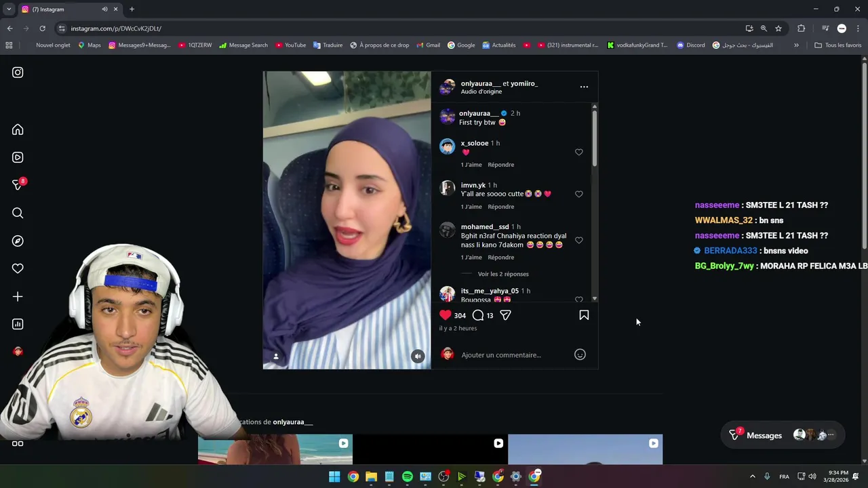Mute the Instagram tab audio icon
This screenshot has width=868, height=488.
[x=104, y=9]
